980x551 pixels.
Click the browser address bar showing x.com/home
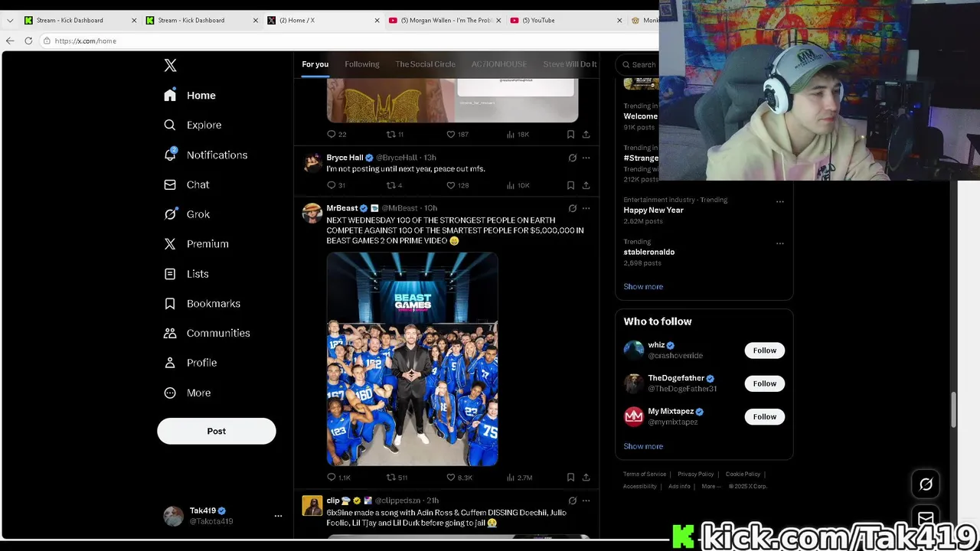(x=348, y=41)
